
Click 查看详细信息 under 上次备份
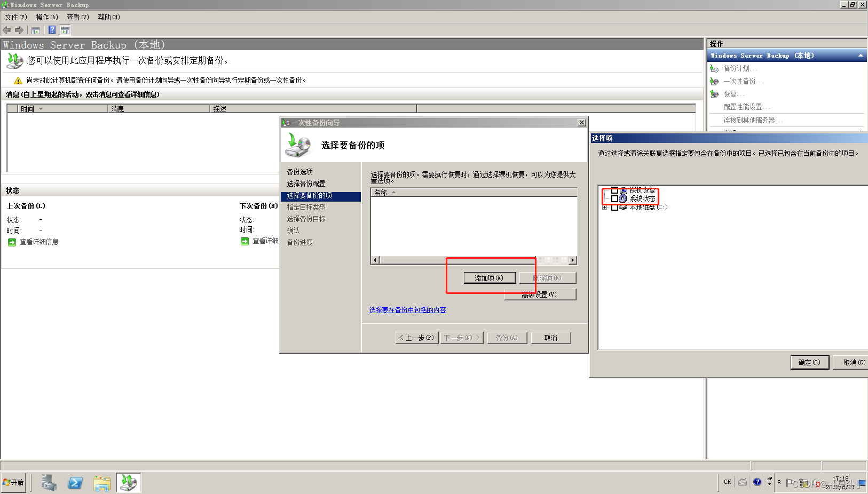coord(39,242)
